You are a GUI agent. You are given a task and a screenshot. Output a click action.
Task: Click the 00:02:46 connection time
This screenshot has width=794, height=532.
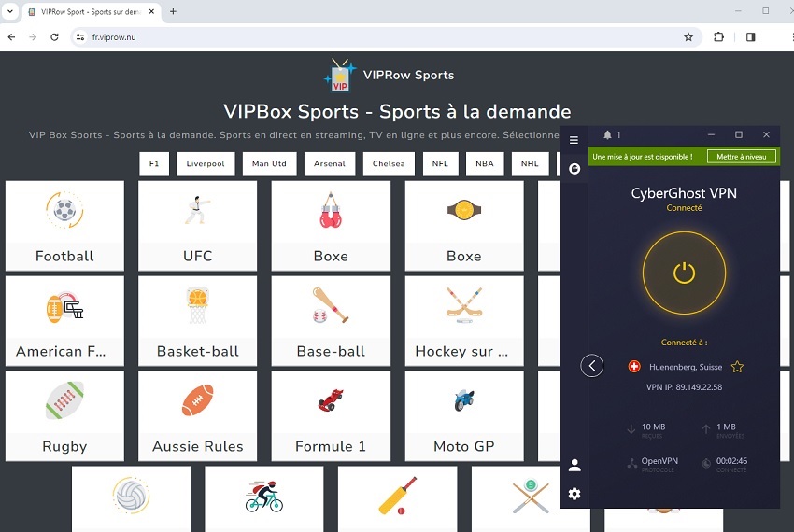pos(731,461)
